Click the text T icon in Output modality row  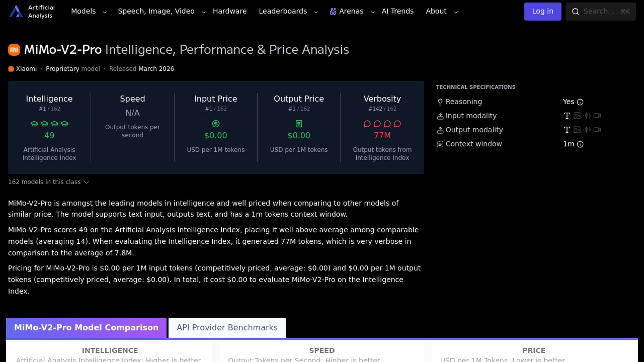tap(567, 130)
